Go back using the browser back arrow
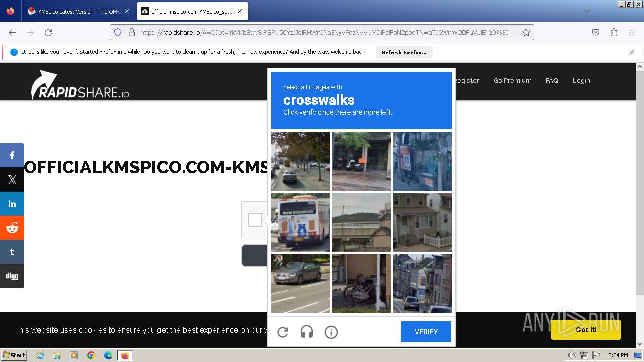The height and width of the screenshot is (362, 644). click(12, 32)
